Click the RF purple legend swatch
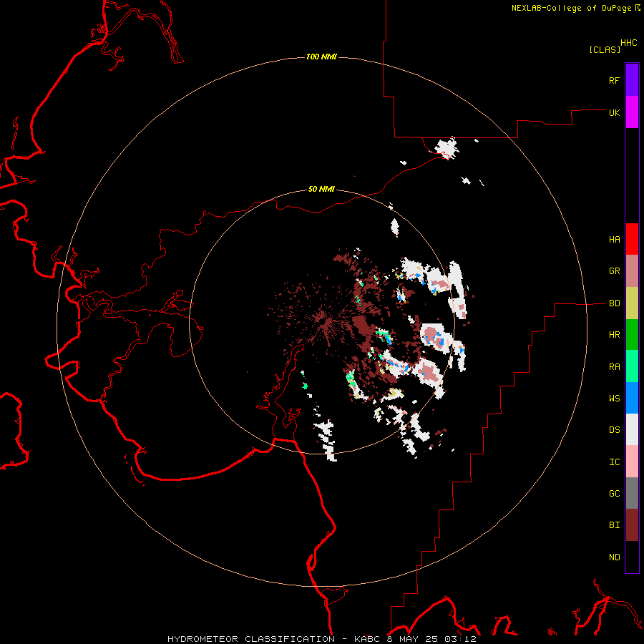Screen dimensions: 644x644 click(x=632, y=80)
